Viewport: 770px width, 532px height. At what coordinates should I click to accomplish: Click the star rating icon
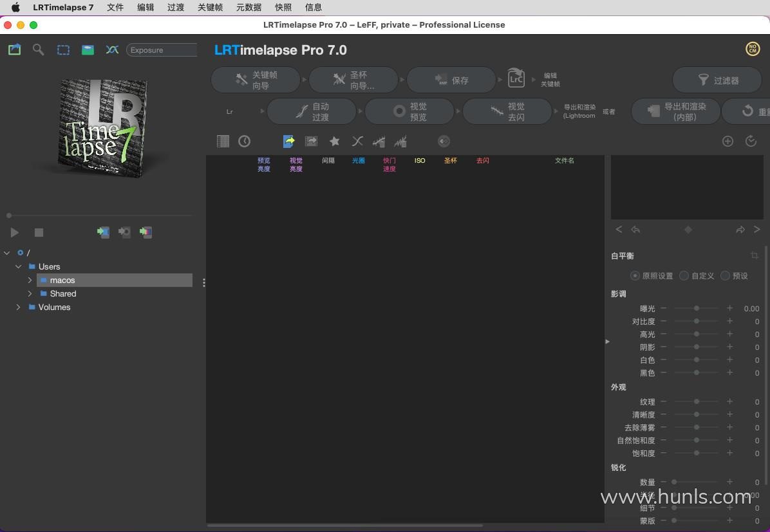[334, 142]
